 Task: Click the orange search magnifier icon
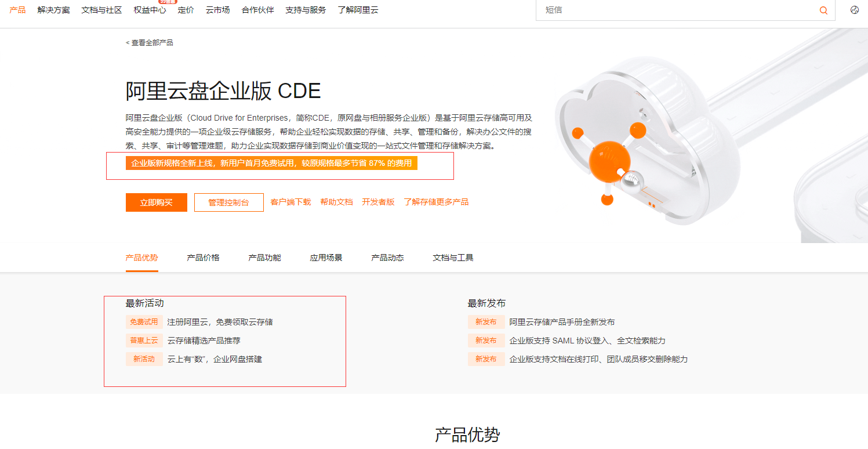click(x=823, y=10)
